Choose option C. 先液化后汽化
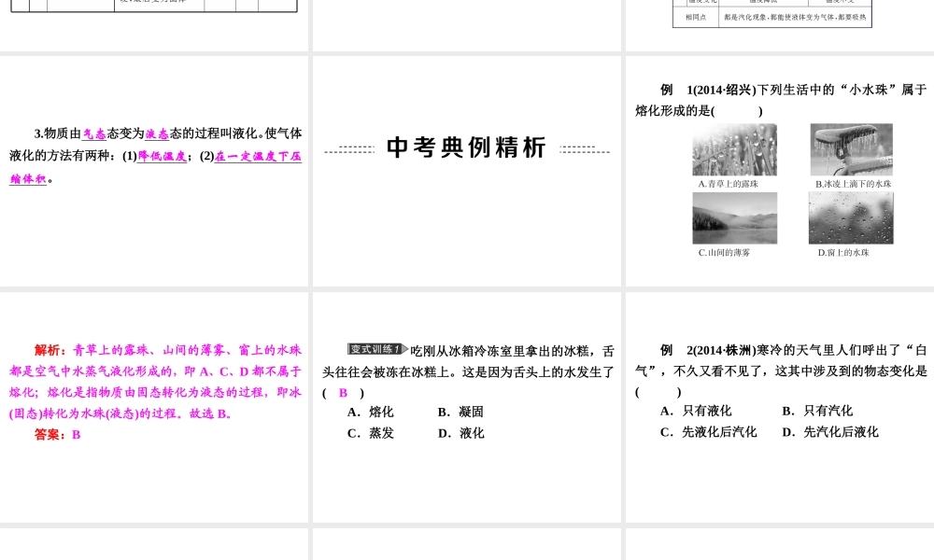Screen dimensions: 934x560 coord(708,432)
